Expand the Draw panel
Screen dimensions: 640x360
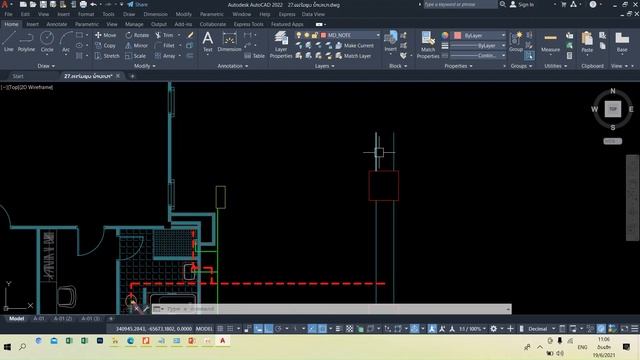coord(46,66)
